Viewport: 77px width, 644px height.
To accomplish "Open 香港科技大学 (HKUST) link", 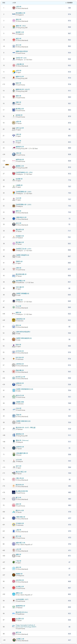I will tap(23, 89).
